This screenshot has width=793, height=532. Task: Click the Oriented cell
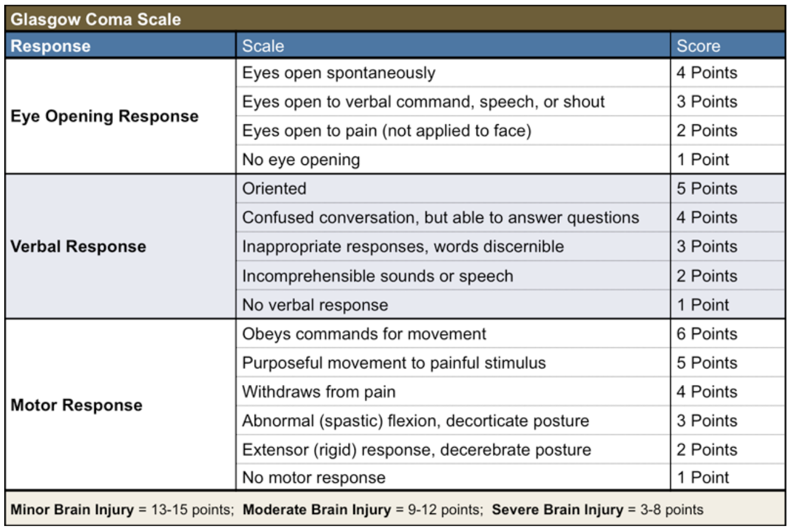pos(453,188)
